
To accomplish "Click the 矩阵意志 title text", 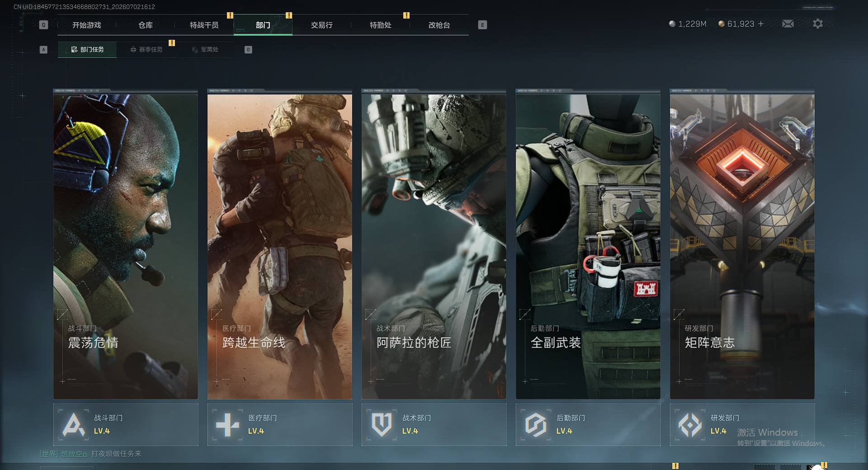I will pyautogui.click(x=710, y=343).
